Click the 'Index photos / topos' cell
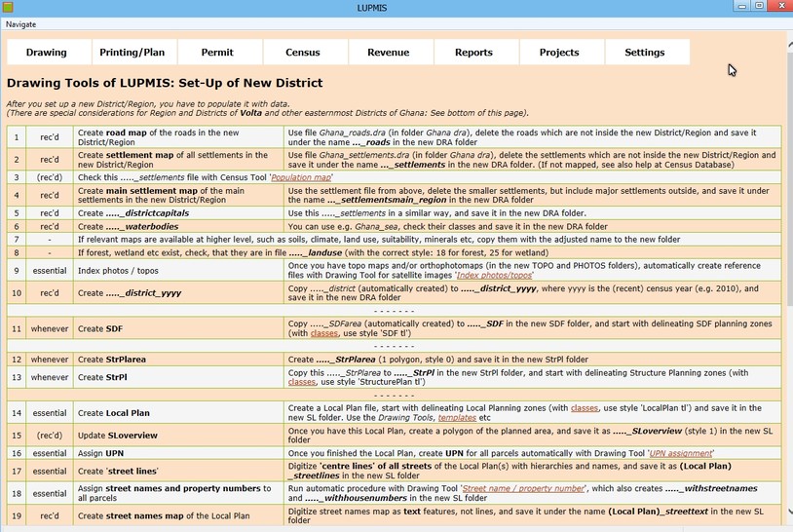The image size is (793, 532). click(x=178, y=271)
